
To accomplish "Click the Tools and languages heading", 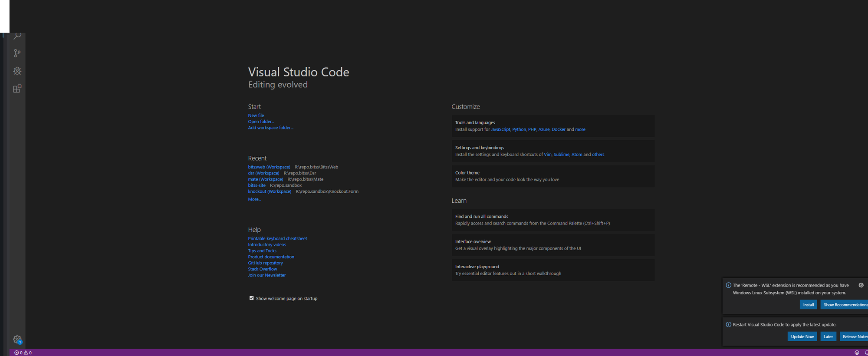I will tap(475, 123).
